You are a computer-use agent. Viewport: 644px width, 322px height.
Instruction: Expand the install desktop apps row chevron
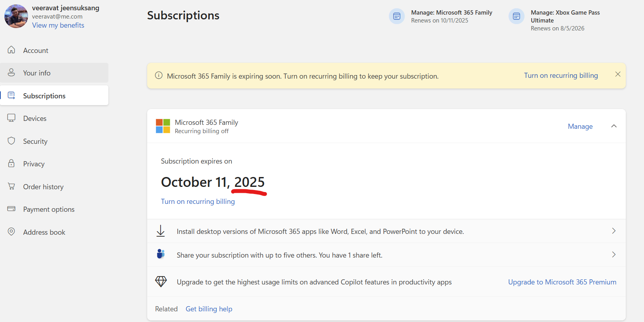click(x=614, y=231)
